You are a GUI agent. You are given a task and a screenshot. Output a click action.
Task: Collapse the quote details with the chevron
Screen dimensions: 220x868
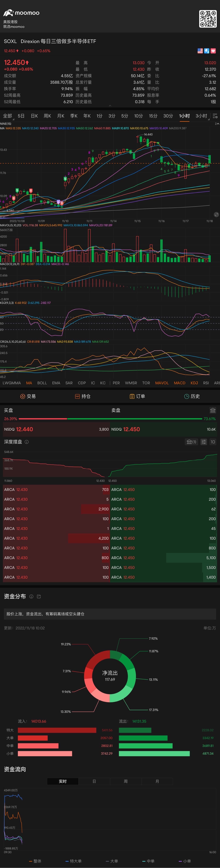(x=110, y=106)
